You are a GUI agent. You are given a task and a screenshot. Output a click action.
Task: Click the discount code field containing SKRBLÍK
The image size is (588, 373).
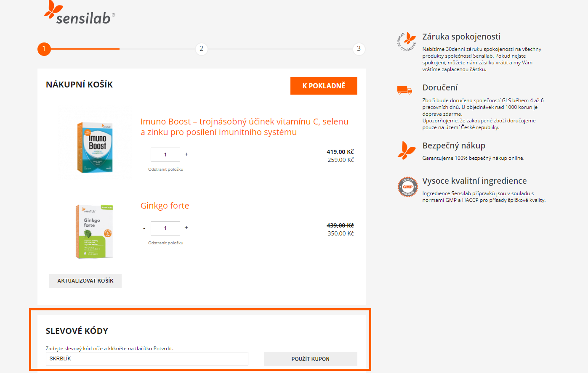coord(147,359)
